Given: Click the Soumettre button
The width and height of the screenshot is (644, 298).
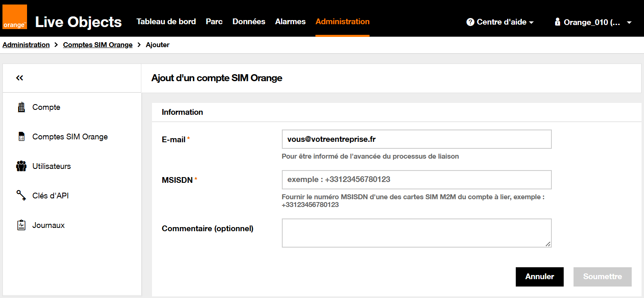Looking at the screenshot, I should (x=602, y=277).
